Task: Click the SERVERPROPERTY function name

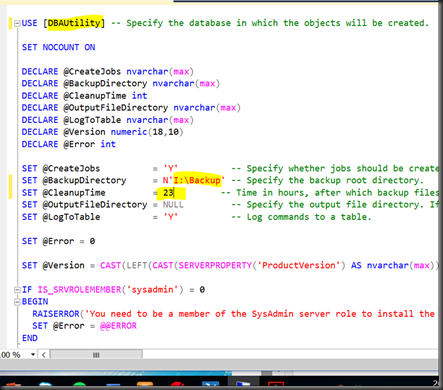Action: pos(215,265)
